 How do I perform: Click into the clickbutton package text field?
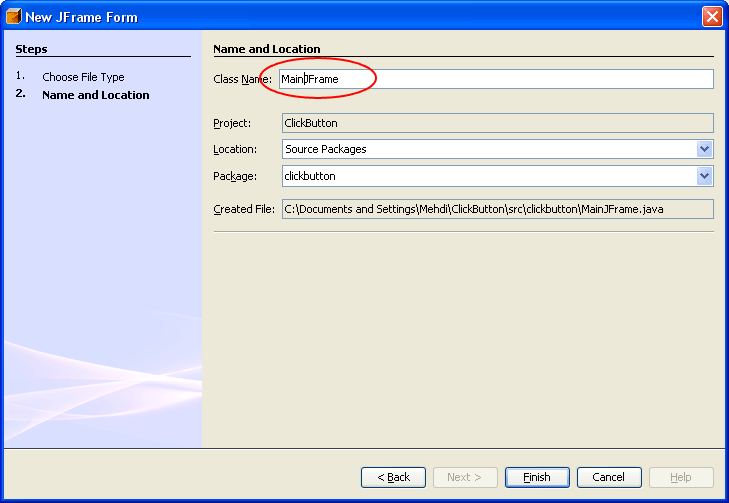[x=487, y=176]
